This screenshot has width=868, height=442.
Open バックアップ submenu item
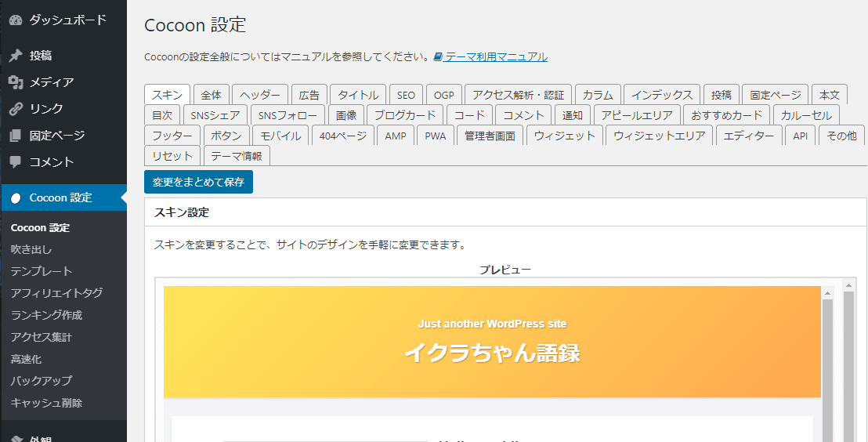click(x=42, y=381)
